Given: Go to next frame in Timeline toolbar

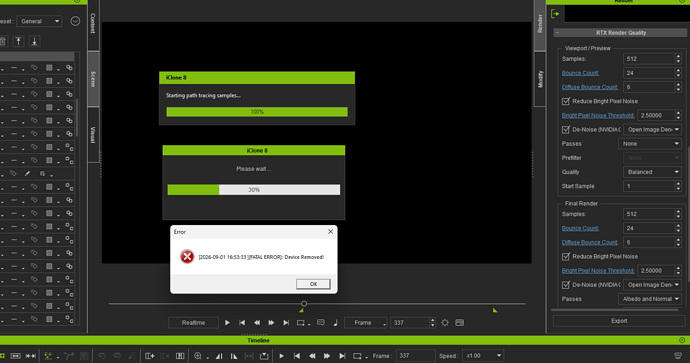Looking at the screenshot, I should (x=327, y=356).
